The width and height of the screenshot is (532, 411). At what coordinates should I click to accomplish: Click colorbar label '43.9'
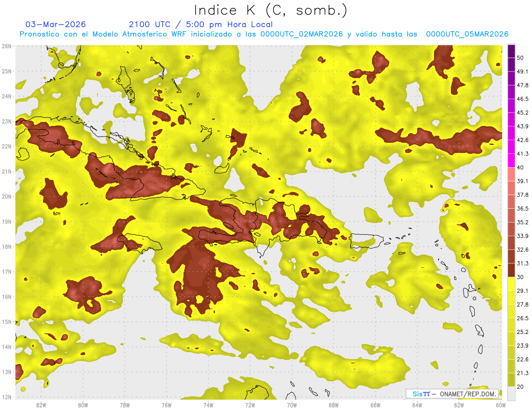point(523,126)
